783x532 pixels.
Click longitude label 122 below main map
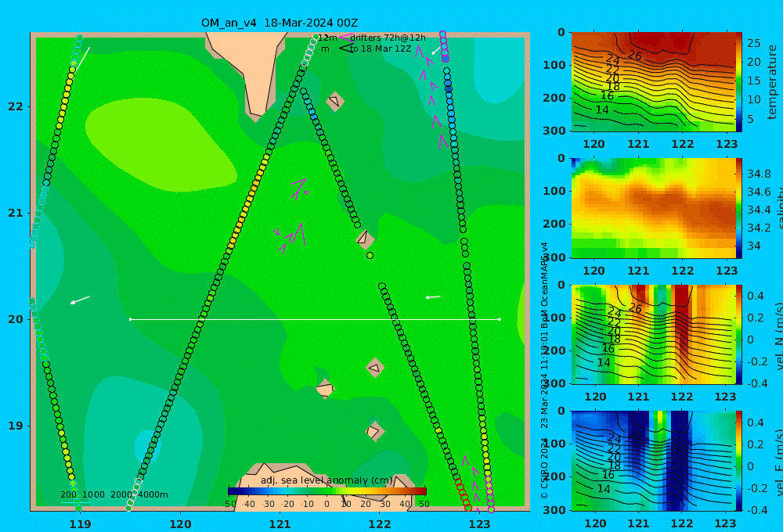point(380,524)
